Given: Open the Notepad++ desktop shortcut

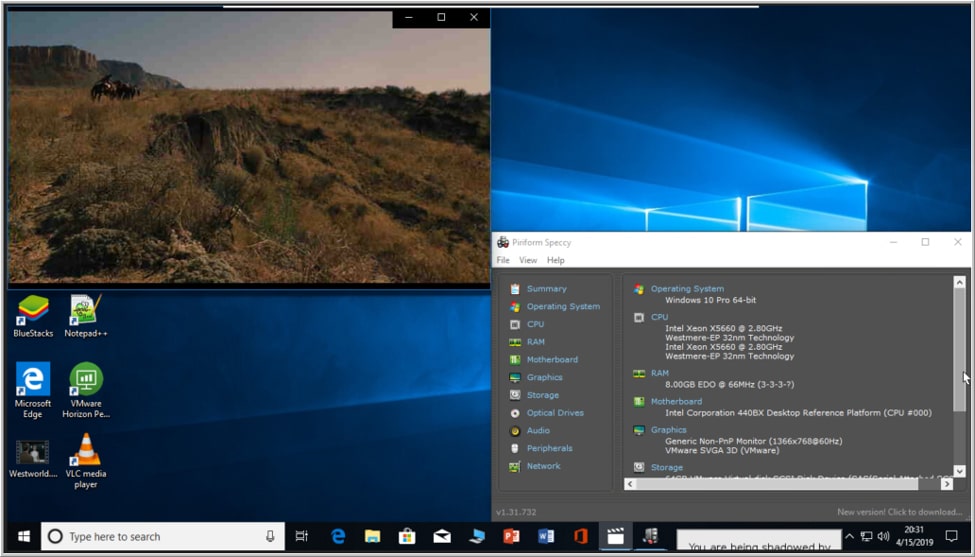Looking at the screenshot, I should 85,316.
